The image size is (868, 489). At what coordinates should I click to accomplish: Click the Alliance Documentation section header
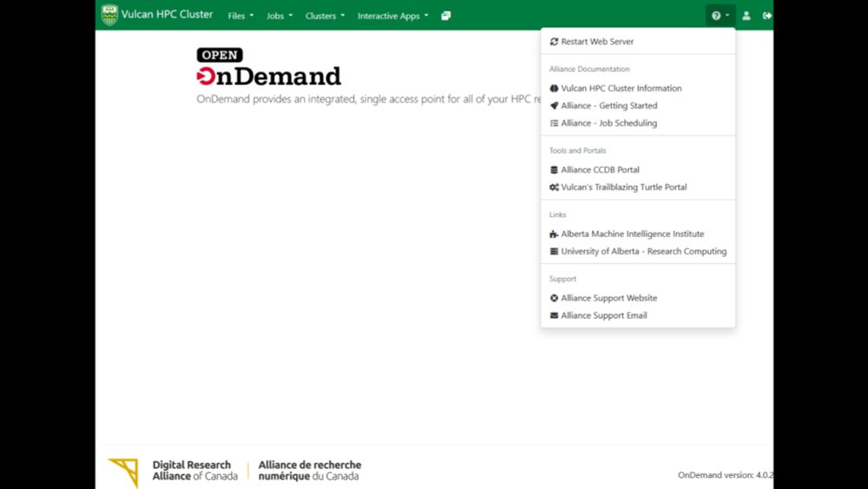589,69
